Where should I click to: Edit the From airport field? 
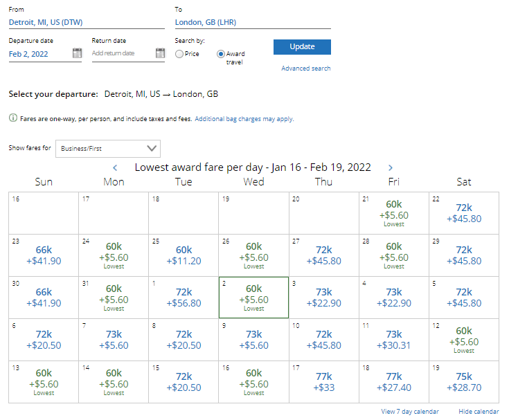tap(86, 22)
